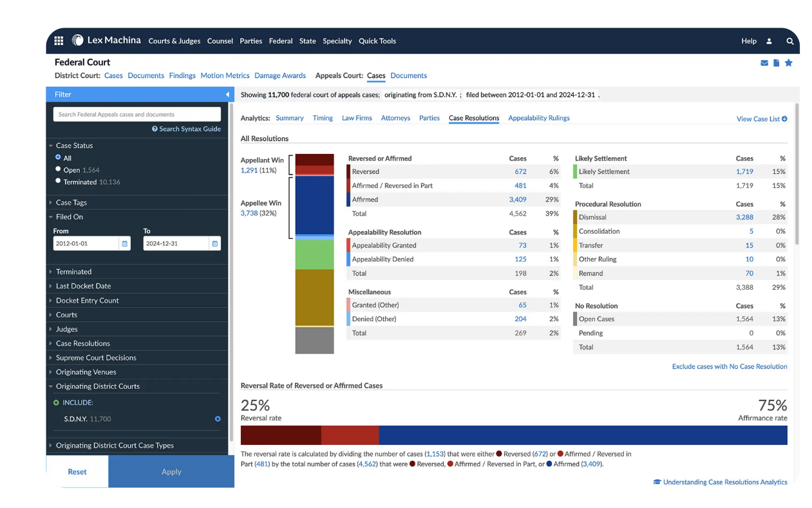Expand the Supreme Court Decisions filter
The height and width of the screenshot is (508, 812).
(96, 358)
